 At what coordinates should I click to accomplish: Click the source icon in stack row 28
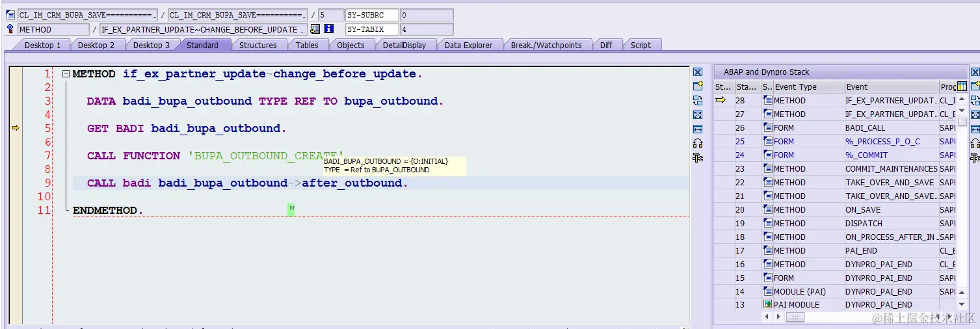point(768,100)
